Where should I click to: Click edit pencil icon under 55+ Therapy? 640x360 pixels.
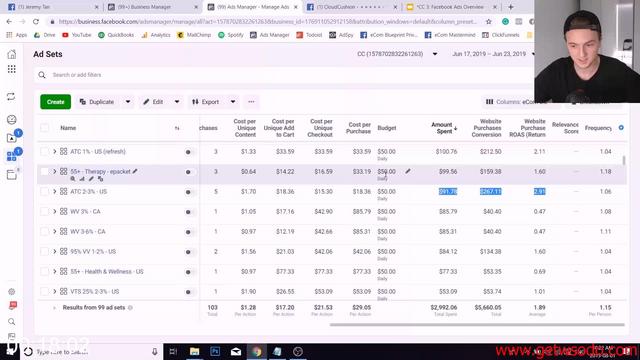click(x=91, y=179)
